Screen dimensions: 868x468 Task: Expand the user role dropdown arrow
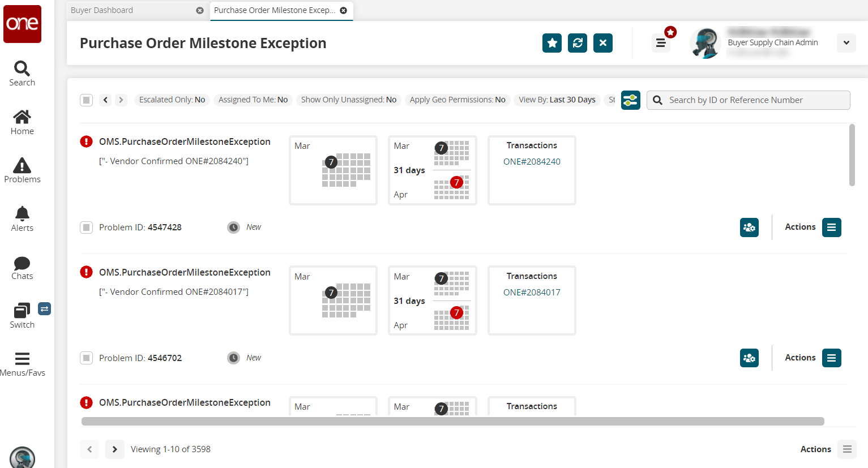(x=846, y=43)
